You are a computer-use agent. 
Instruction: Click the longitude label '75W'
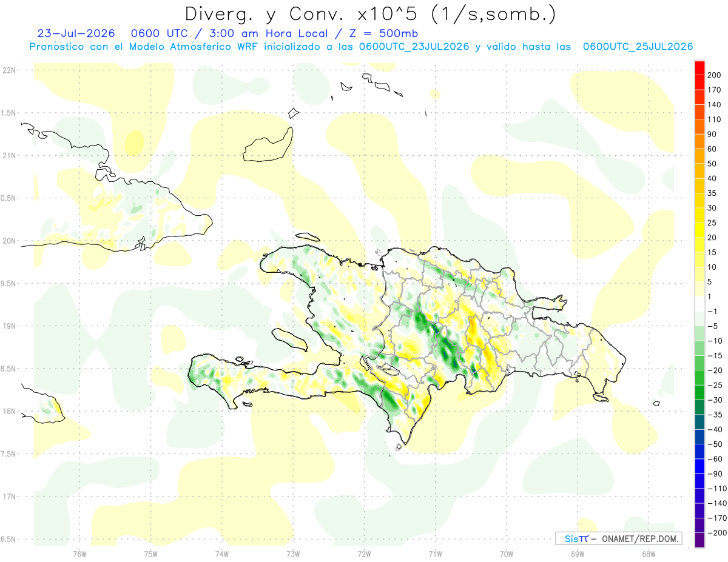[151, 555]
